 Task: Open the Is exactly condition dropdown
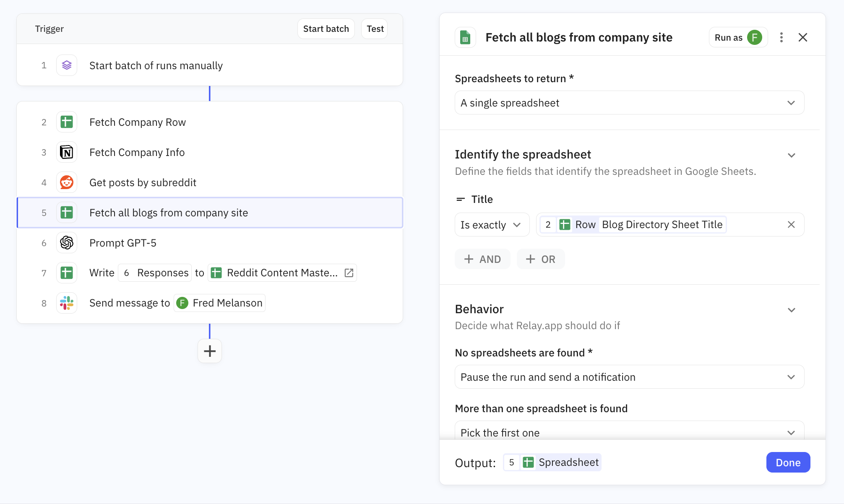point(491,225)
